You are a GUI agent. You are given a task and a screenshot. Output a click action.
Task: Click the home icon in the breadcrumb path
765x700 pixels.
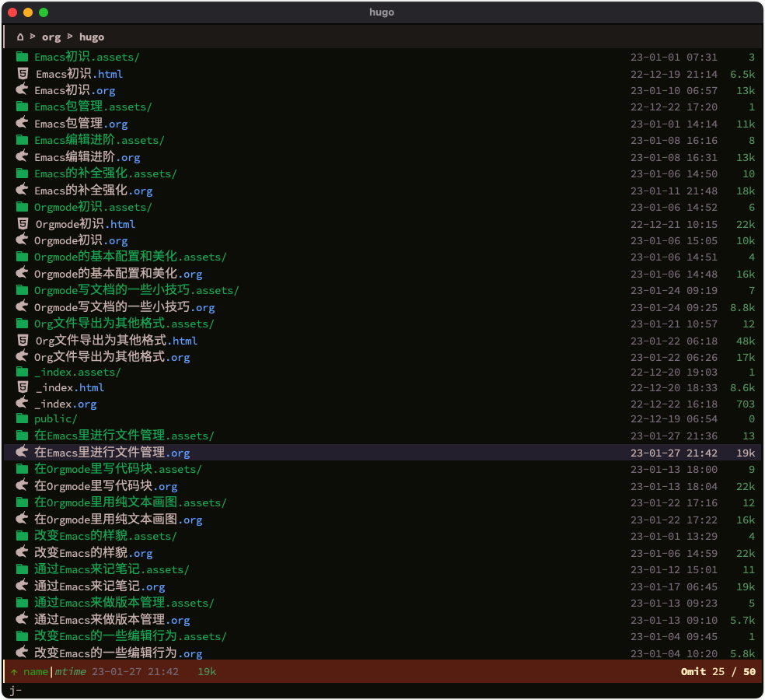point(20,37)
